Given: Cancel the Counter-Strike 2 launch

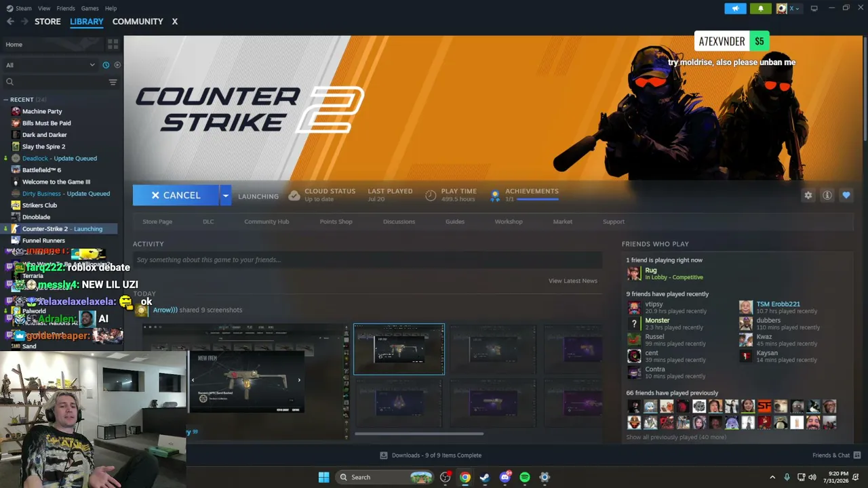Looking at the screenshot, I should [176, 195].
